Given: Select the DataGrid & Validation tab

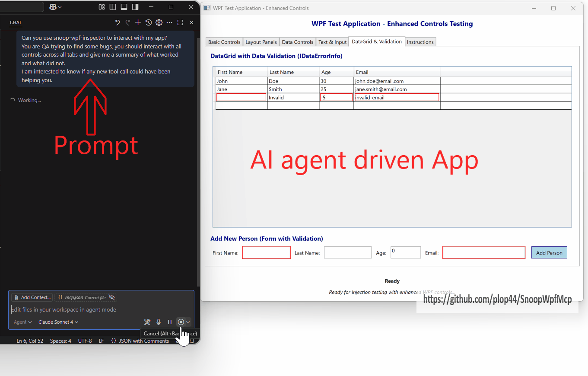Looking at the screenshot, I should tap(377, 41).
